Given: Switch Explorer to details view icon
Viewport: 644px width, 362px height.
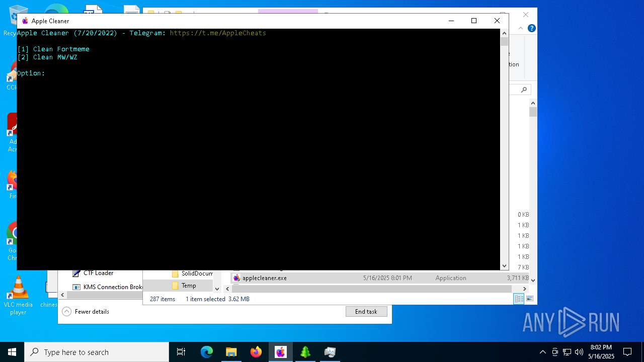Looking at the screenshot, I should 519,299.
